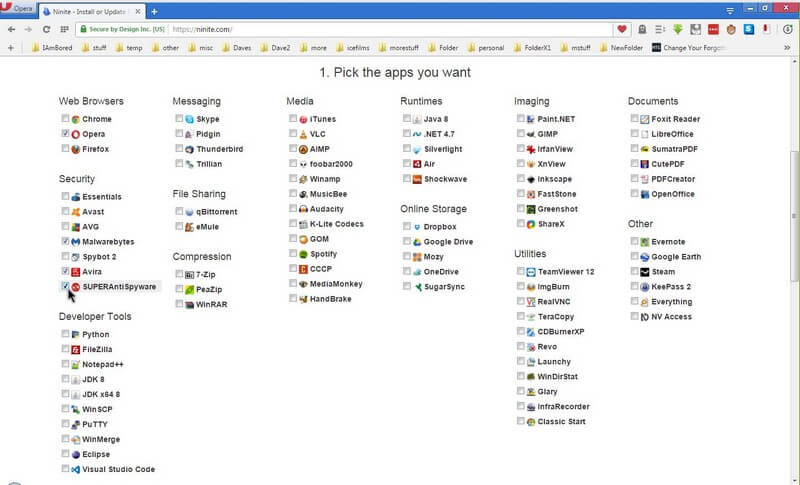Click the Visual Studio Code icon
Image resolution: width=800 pixels, height=485 pixels.
click(76, 470)
